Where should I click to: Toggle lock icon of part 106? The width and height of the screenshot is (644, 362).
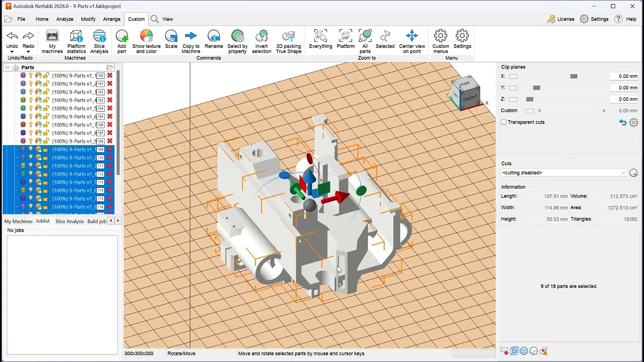pyautogui.click(x=46, y=125)
